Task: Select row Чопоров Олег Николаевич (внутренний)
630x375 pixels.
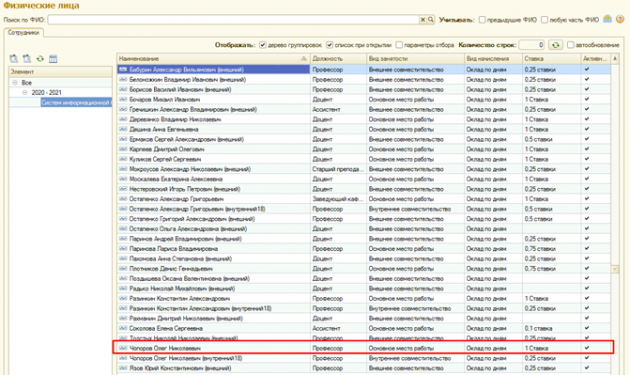Action: (x=364, y=358)
